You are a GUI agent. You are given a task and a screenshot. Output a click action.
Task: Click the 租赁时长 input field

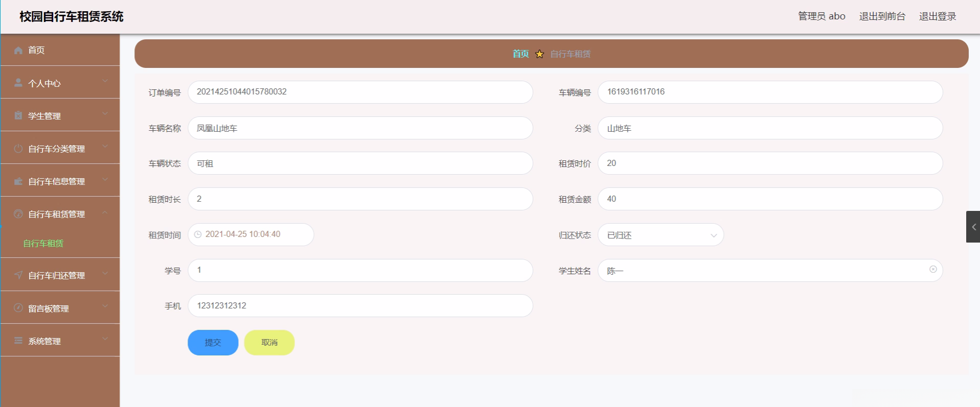(360, 199)
